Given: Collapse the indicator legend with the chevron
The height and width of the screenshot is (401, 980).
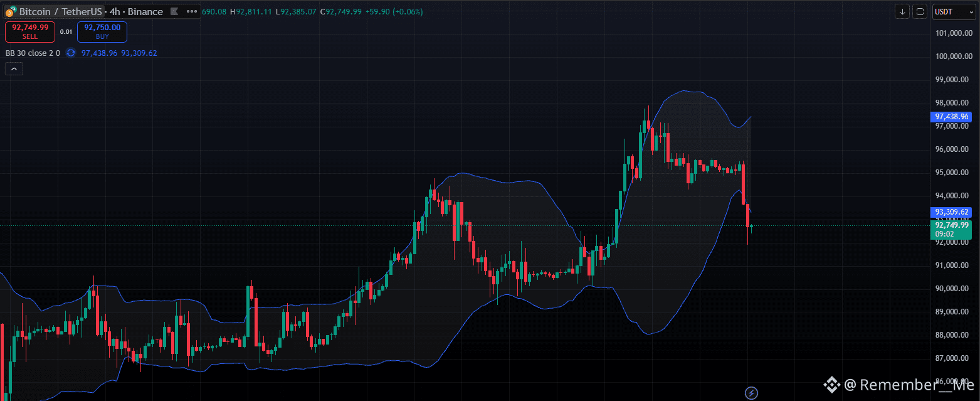Looking at the screenshot, I should (x=14, y=69).
